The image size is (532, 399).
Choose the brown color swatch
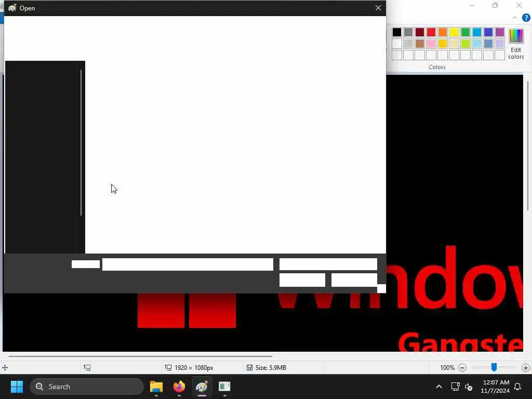(x=420, y=44)
